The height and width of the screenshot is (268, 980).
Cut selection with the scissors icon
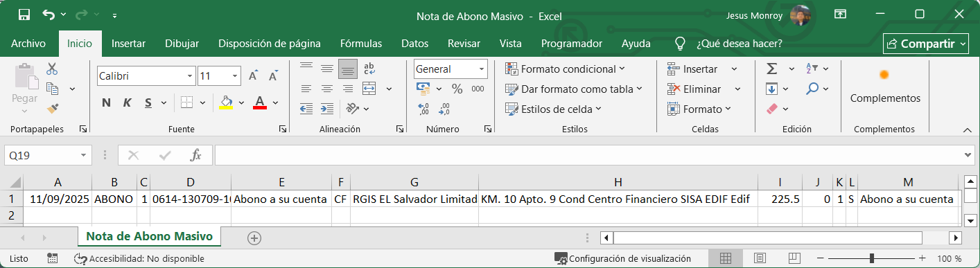pyautogui.click(x=52, y=69)
